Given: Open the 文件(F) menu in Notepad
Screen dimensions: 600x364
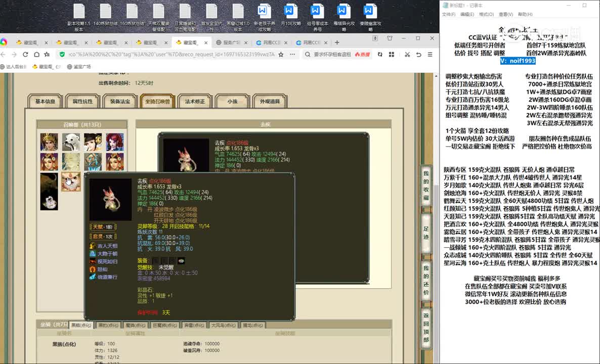Looking at the screenshot, I should 448,15.
